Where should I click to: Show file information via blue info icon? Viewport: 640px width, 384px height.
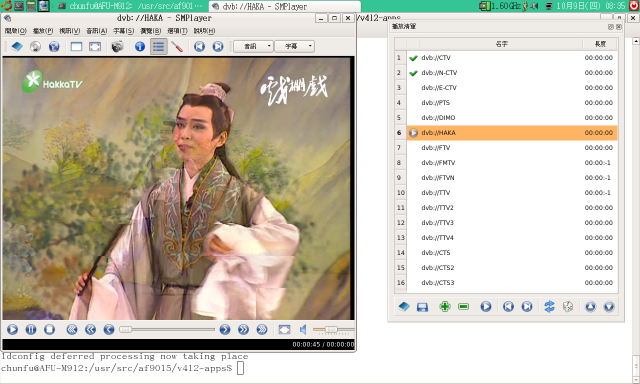(140, 47)
